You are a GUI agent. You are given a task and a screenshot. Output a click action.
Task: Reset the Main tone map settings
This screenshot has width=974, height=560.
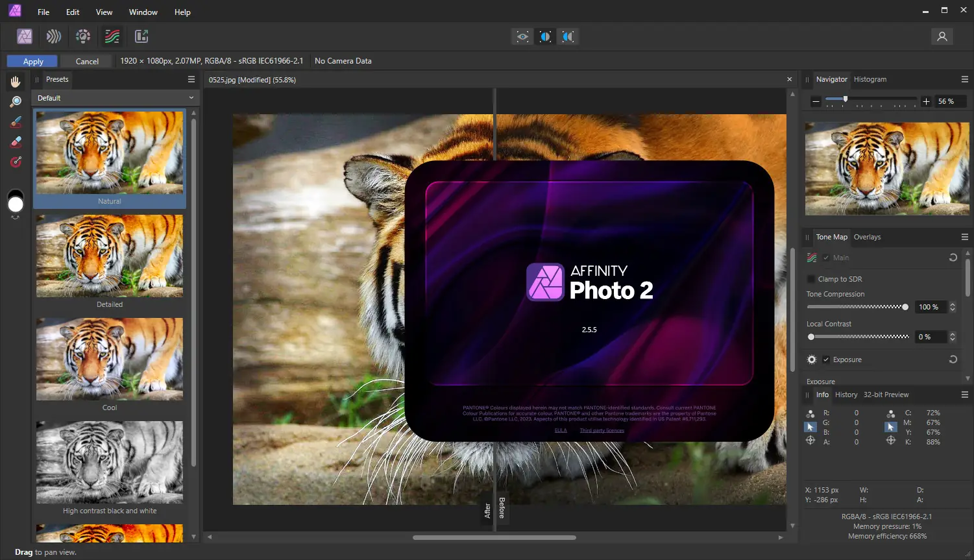[x=953, y=258]
